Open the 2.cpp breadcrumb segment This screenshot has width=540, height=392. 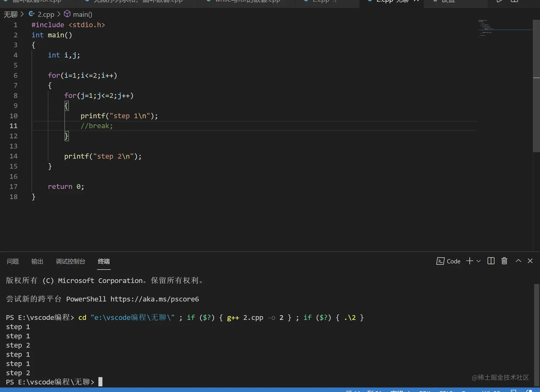click(46, 14)
